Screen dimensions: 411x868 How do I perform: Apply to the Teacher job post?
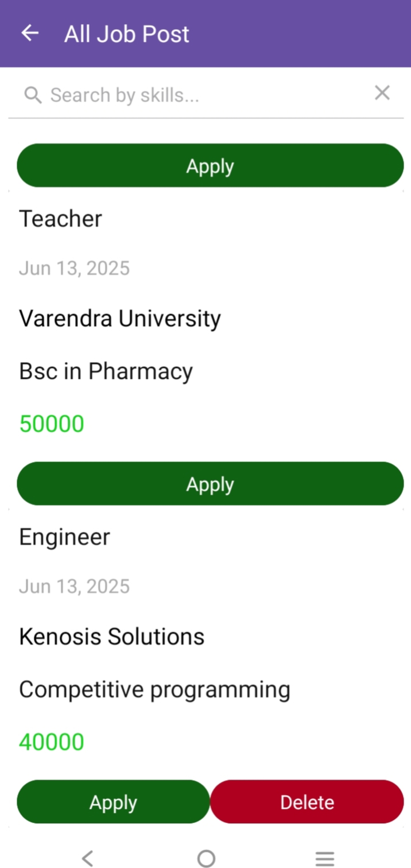pyautogui.click(x=210, y=483)
